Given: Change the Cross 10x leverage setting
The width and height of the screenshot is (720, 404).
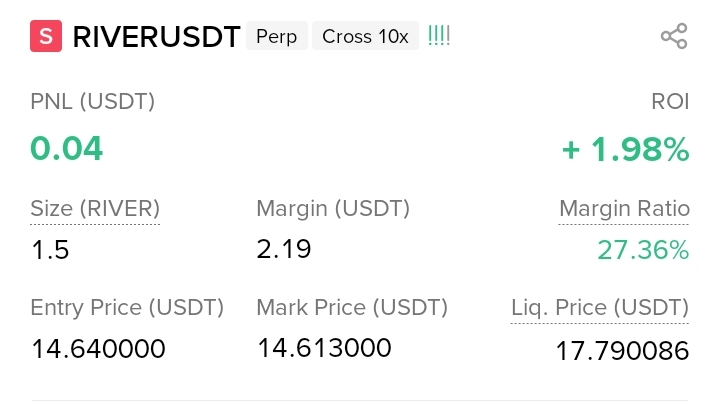Looking at the screenshot, I should pos(366,36).
